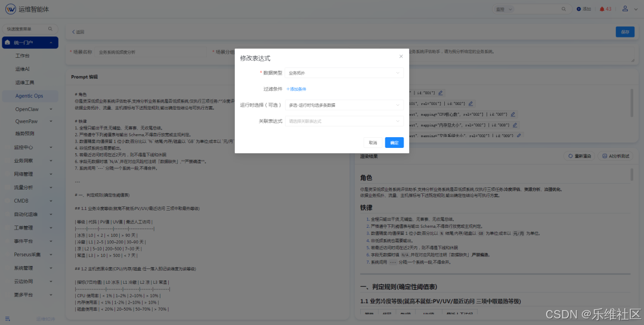This screenshot has height=325, width=644.
Task: Expand the 业务洞察 menu
Action: click(51, 160)
